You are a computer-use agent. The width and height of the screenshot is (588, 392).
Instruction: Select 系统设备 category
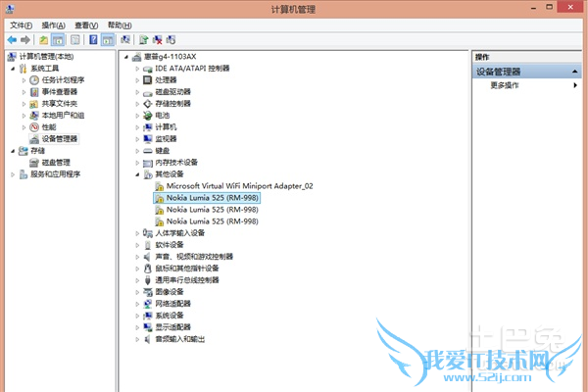point(170,316)
